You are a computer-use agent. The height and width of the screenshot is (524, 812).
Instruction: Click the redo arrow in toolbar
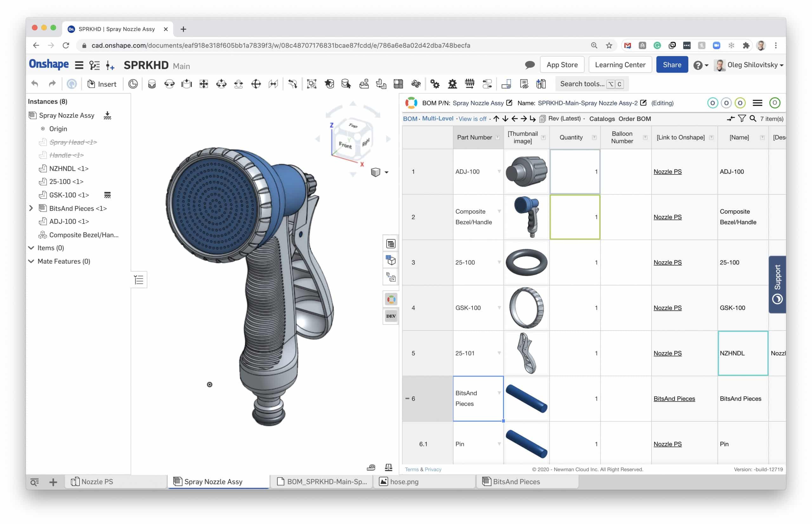pyautogui.click(x=52, y=84)
